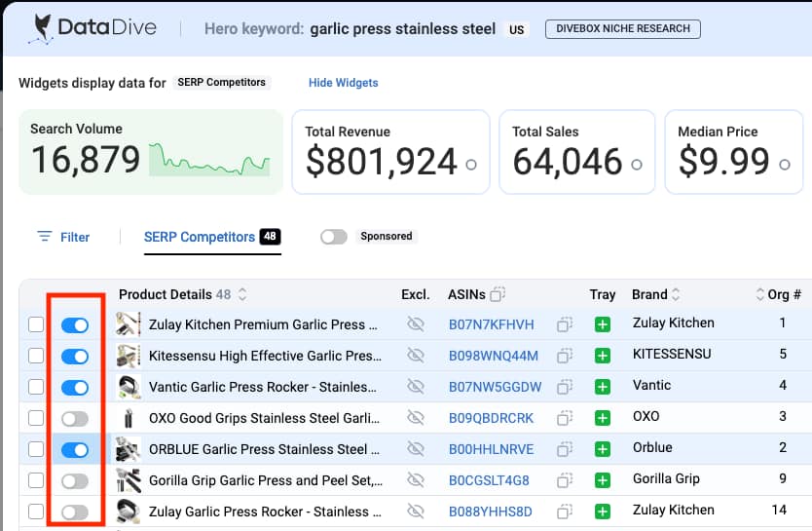This screenshot has height=531, width=812.
Task: Copy all ASINs icon in header
Action: pyautogui.click(x=498, y=294)
